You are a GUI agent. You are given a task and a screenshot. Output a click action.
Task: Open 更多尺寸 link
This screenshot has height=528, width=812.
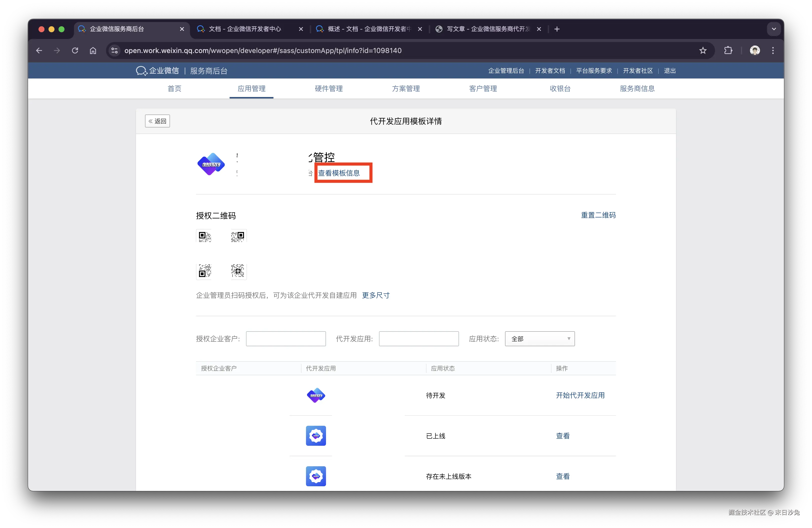click(376, 295)
